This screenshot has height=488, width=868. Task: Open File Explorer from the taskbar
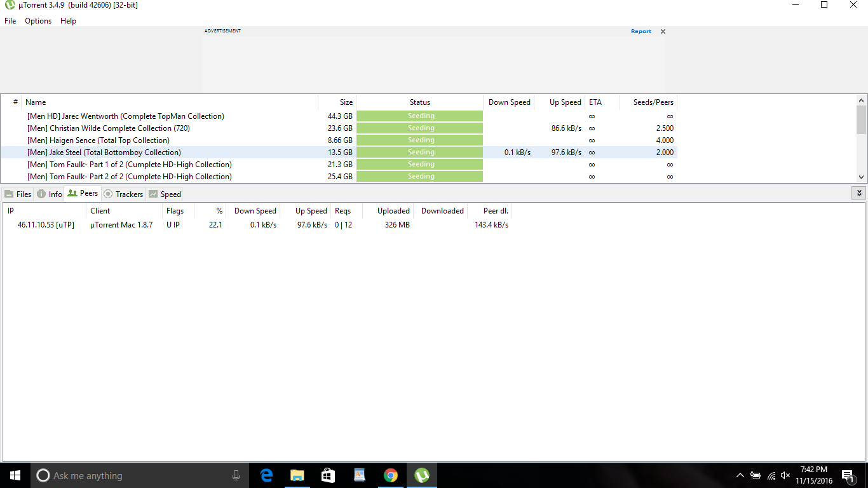click(x=297, y=475)
